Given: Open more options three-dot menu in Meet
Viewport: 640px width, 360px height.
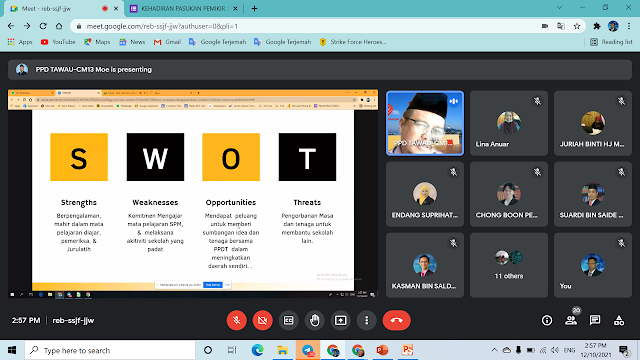Looking at the screenshot, I should pos(367,320).
